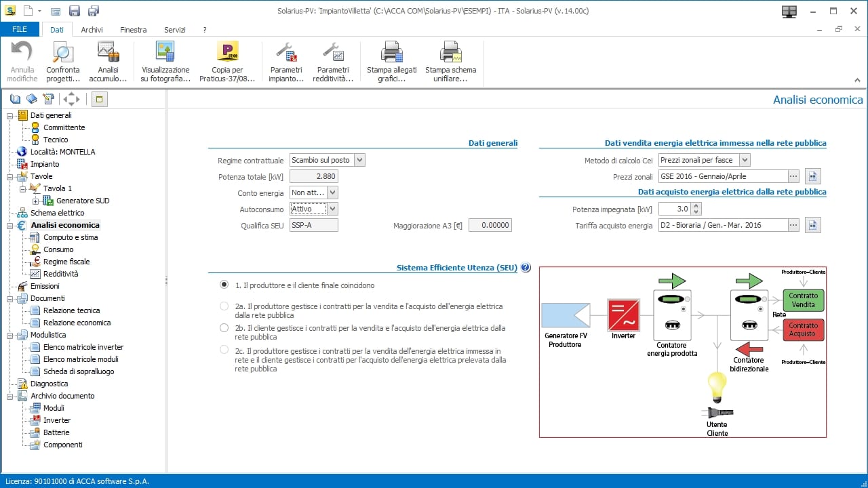Decrease Potenza impegnata value with down arrow

(x=696, y=212)
